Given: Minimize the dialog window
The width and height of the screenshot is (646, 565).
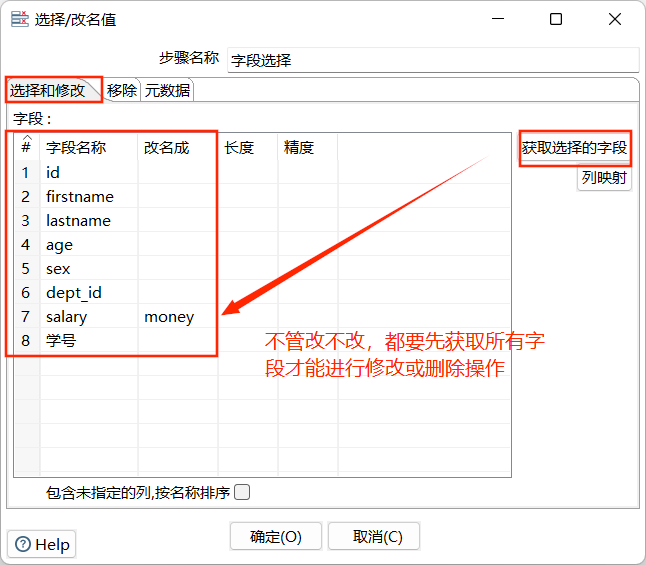Looking at the screenshot, I should coord(498,19).
